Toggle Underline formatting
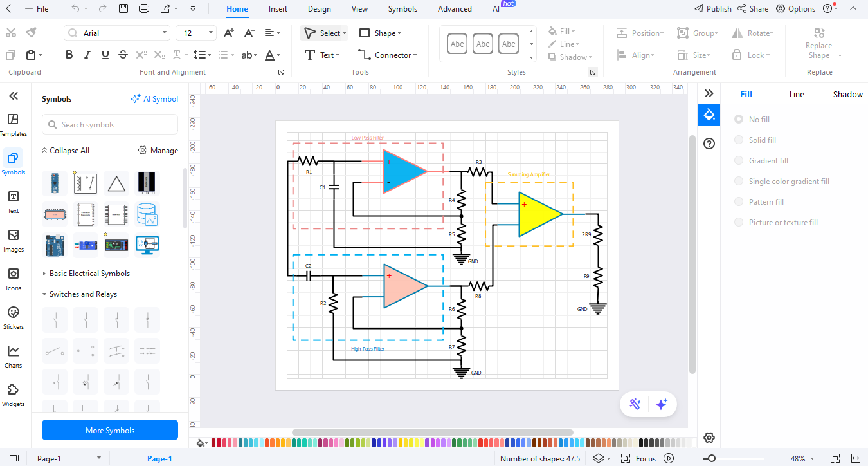This screenshot has width=868, height=466. tap(105, 55)
